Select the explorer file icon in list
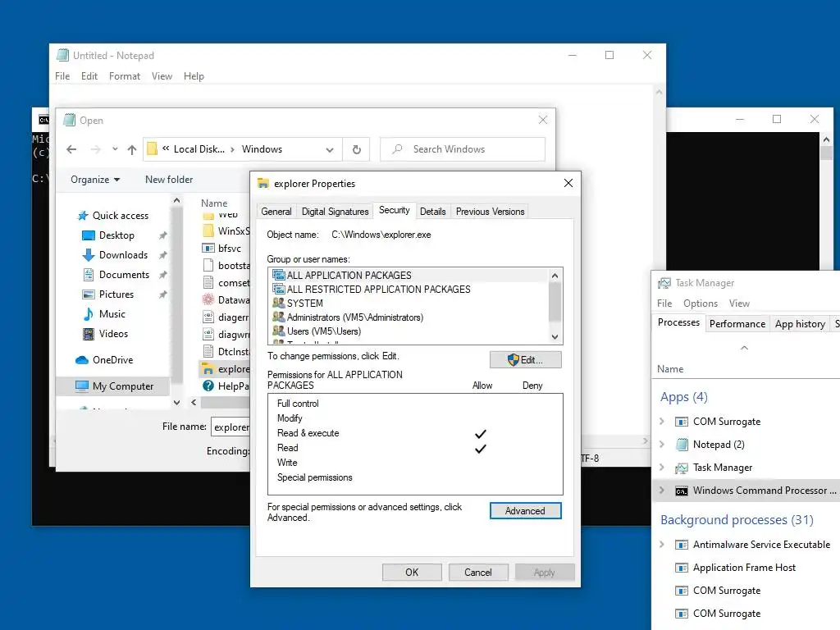This screenshot has height=630, width=840. click(208, 368)
